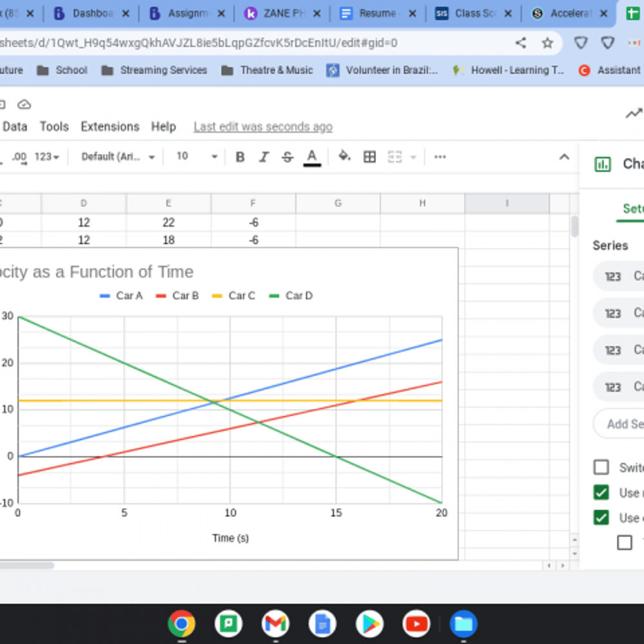Open the Extensions menu

coord(110,127)
